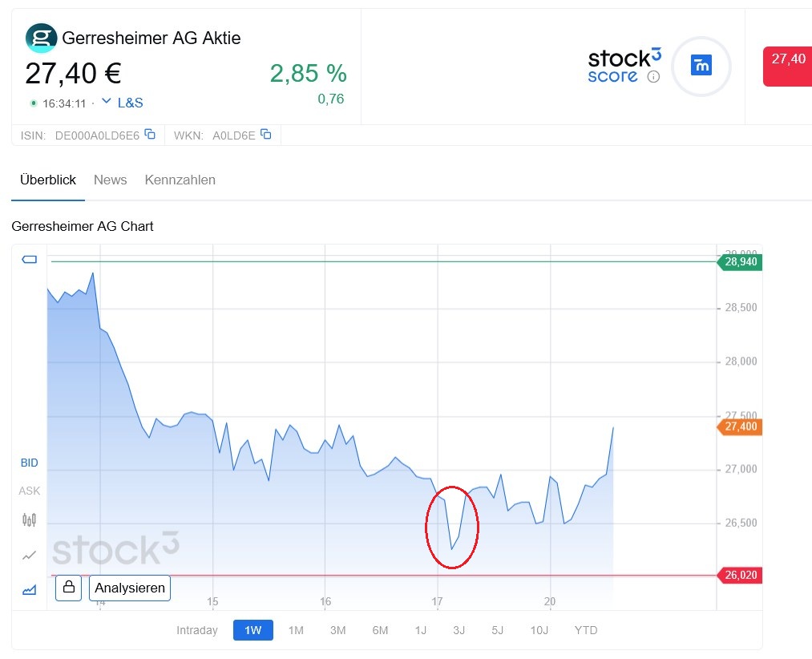This screenshot has height=659, width=812.
Task: Select the YTD time range
Action: click(x=586, y=630)
